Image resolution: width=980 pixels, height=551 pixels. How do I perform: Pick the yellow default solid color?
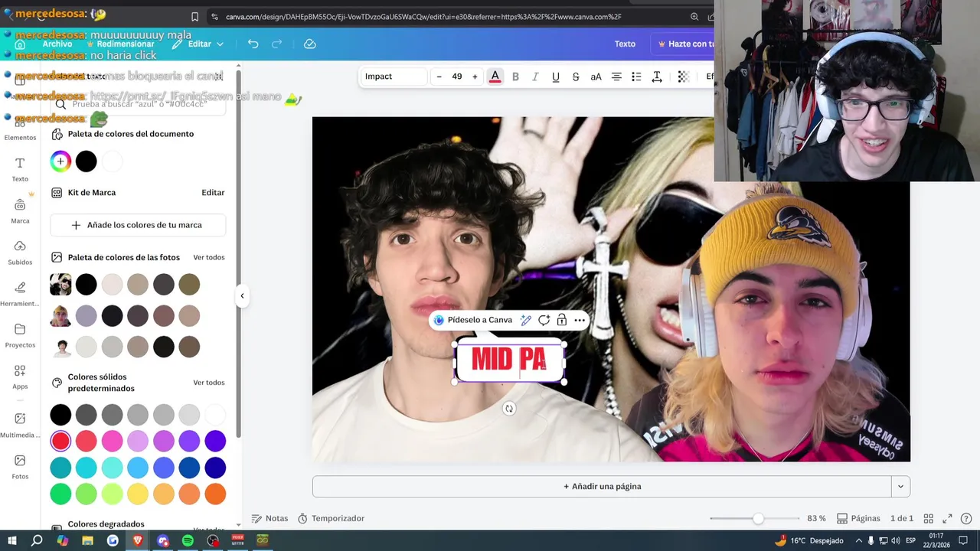(x=138, y=494)
